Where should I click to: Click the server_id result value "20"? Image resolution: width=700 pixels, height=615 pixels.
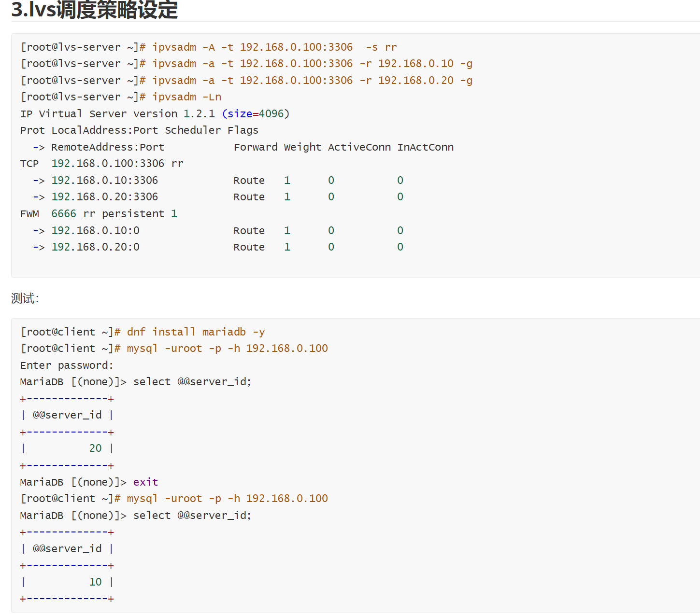pos(96,448)
